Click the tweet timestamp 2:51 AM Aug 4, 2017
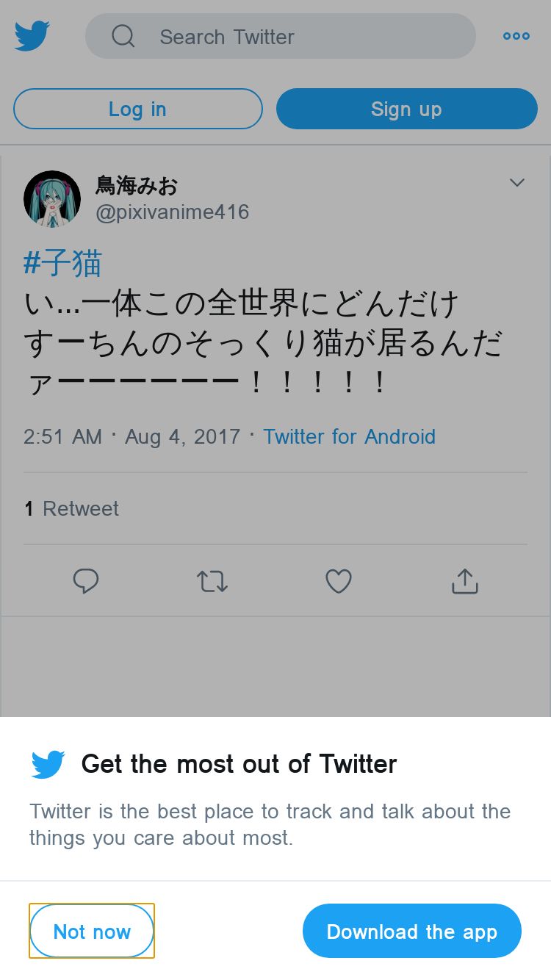The height and width of the screenshot is (980, 551). point(132,436)
